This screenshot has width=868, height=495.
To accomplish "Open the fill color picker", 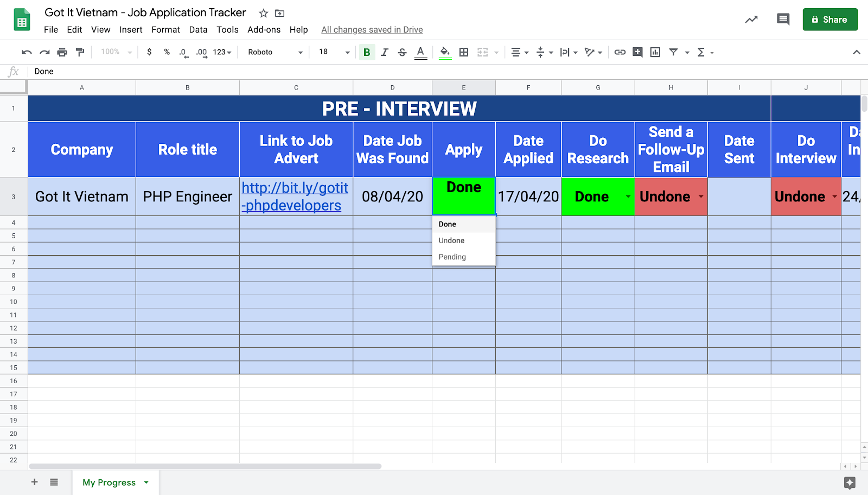I will click(x=445, y=52).
